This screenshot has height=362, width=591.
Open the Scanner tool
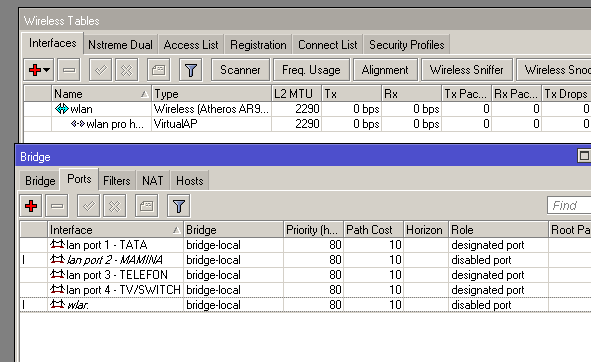tap(240, 70)
